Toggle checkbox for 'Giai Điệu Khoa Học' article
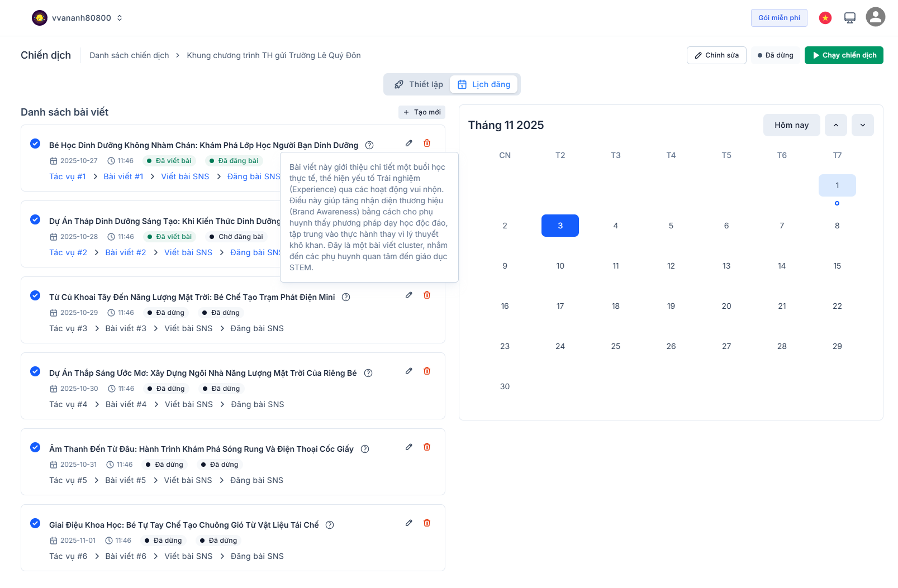This screenshot has width=898, height=588. click(x=35, y=523)
